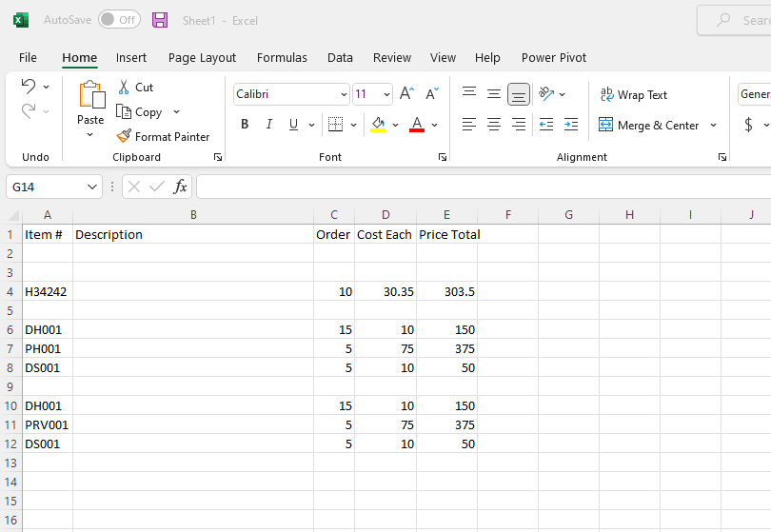Click the Excel app logo icon
The image size is (771, 532).
click(21, 20)
